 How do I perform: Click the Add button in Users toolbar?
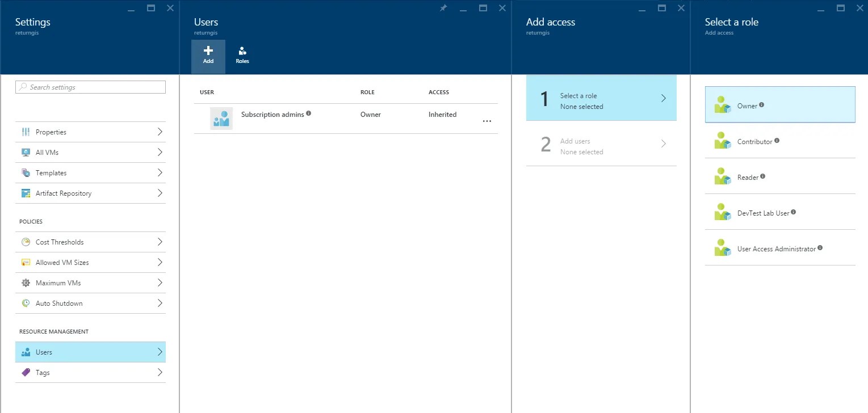[208, 57]
